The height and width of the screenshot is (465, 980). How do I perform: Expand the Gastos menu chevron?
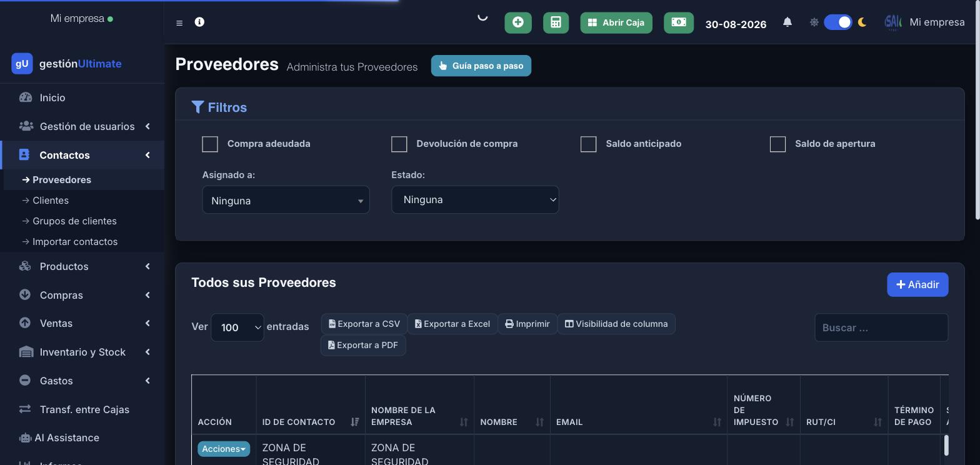tap(147, 381)
